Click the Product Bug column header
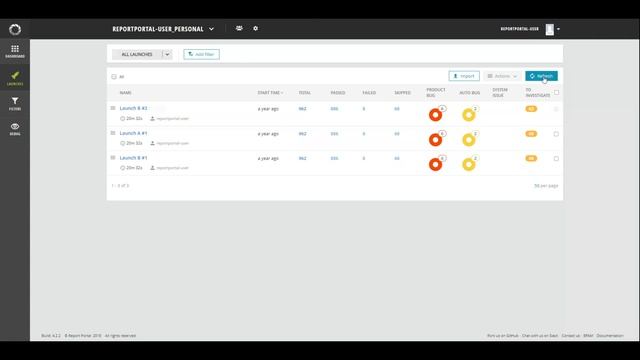 [x=436, y=93]
